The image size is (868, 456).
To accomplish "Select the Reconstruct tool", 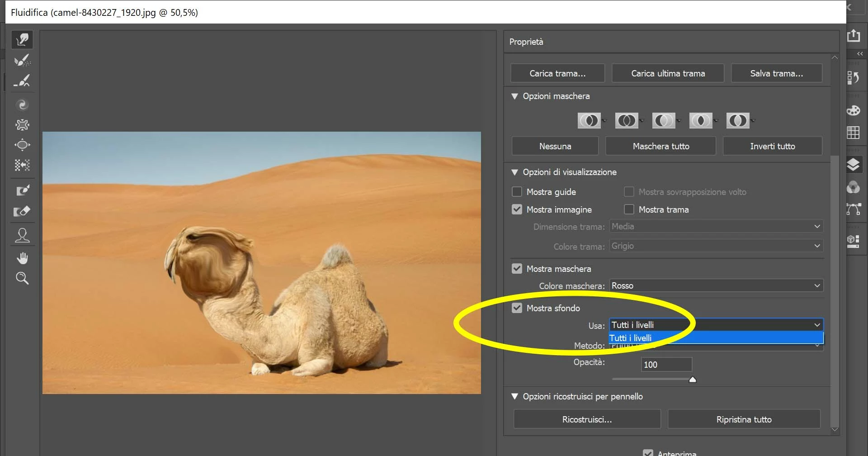I will (x=22, y=61).
